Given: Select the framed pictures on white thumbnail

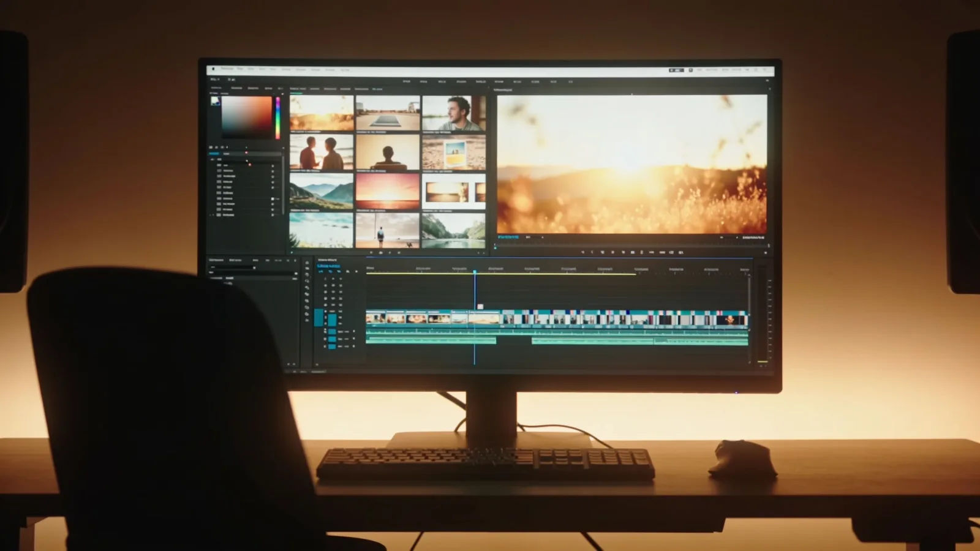Looking at the screenshot, I should click(x=454, y=191).
